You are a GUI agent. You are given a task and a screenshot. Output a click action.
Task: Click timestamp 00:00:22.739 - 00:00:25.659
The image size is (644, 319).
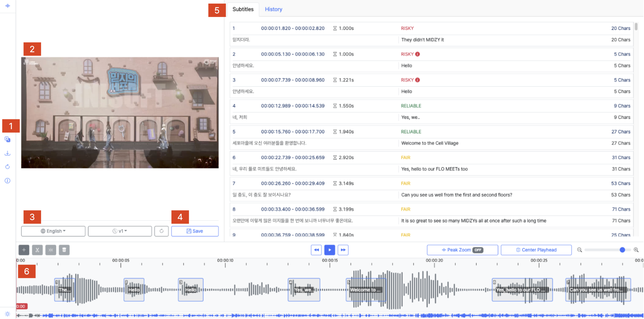[293, 158]
